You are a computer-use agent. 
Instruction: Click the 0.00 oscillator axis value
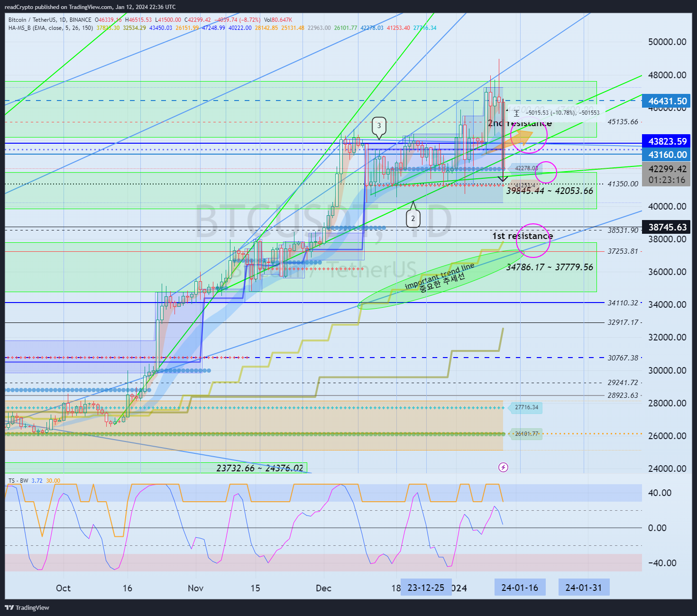coord(657,528)
